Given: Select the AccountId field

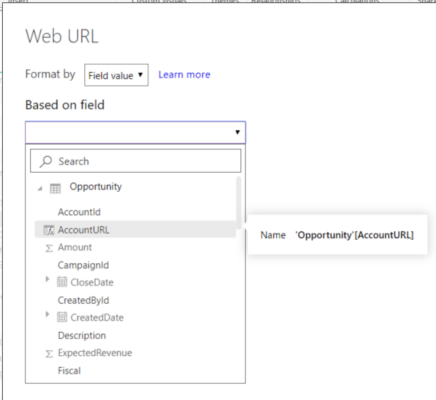Looking at the screenshot, I should (79, 212).
